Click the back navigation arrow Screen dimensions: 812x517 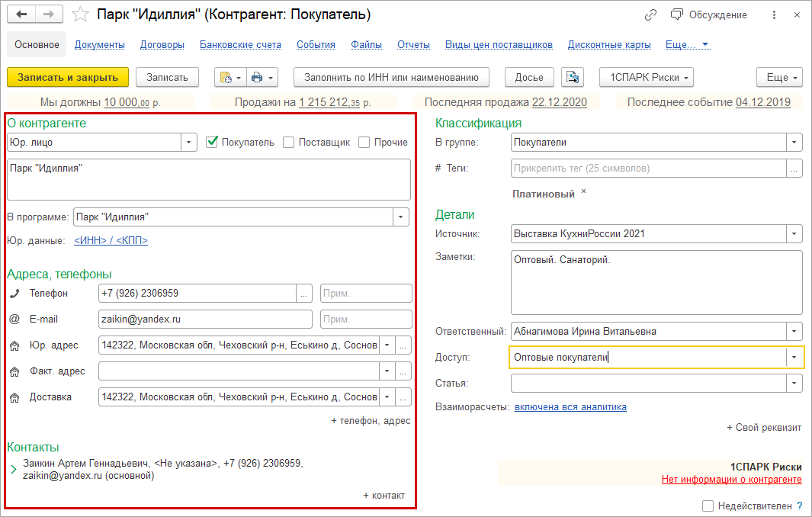(x=21, y=14)
